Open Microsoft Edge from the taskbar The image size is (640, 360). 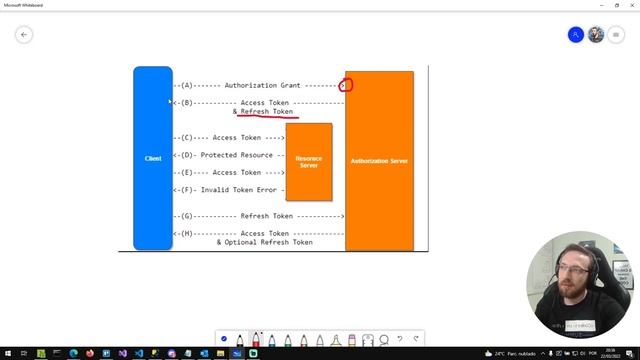point(73,353)
